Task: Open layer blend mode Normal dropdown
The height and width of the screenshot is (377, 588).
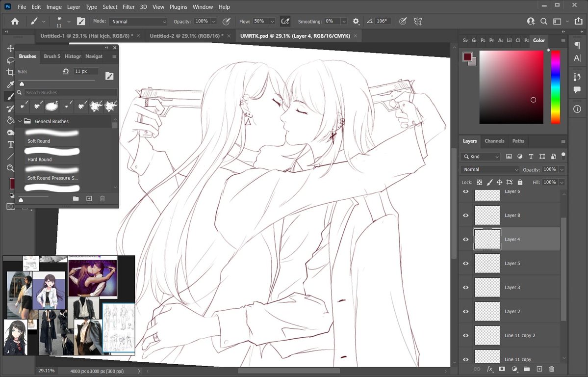Action: click(490, 169)
